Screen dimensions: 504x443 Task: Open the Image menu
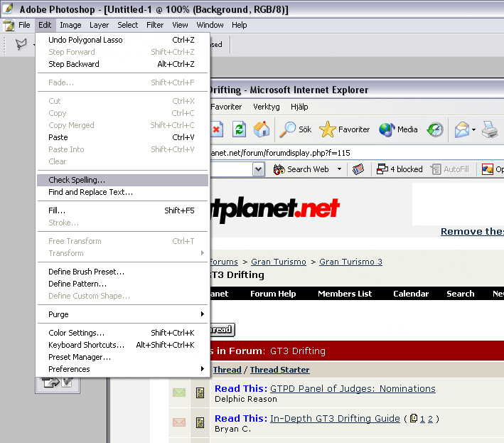point(70,25)
